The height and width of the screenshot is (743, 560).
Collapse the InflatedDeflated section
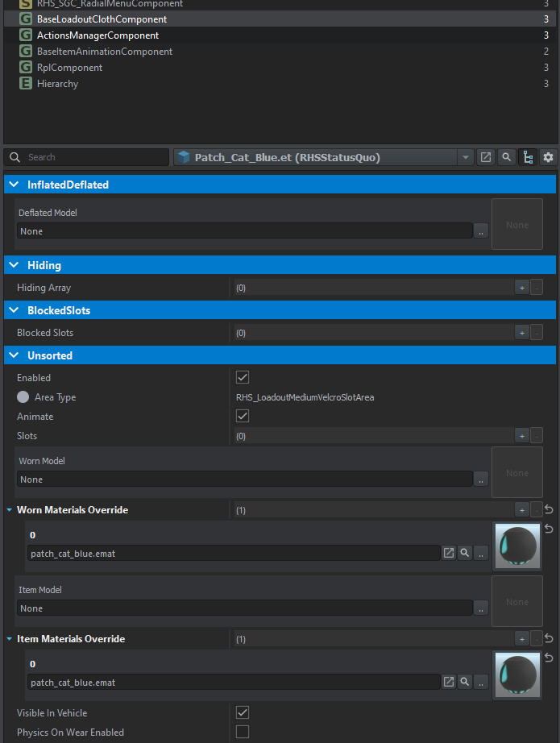pos(14,185)
